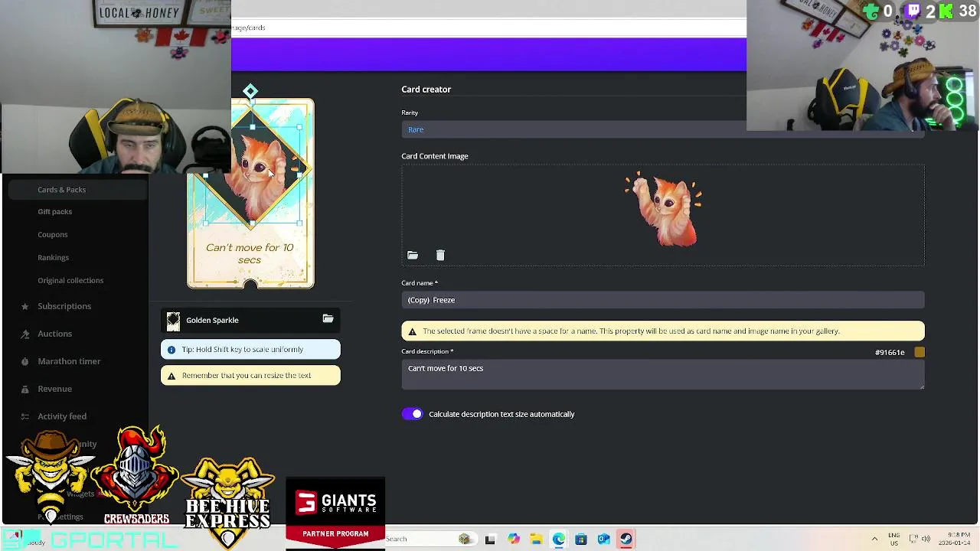The width and height of the screenshot is (980, 551).
Task: Click warning icon in resize text reminder
Action: pos(171,376)
